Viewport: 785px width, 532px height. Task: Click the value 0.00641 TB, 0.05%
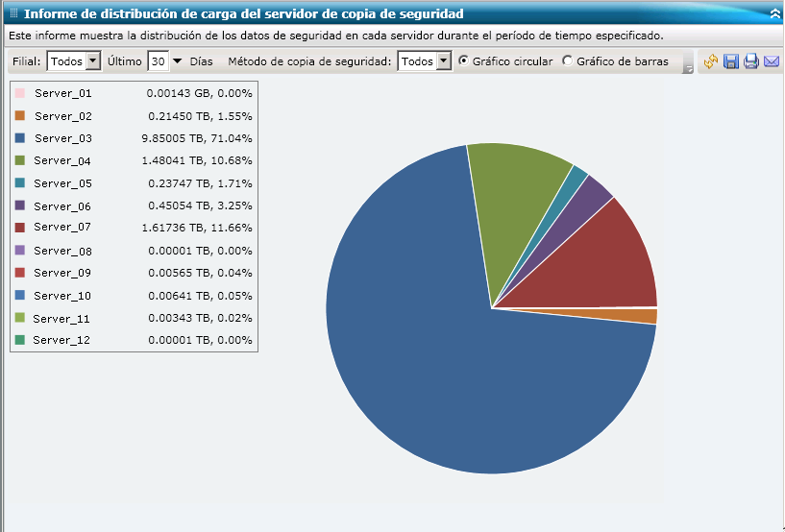pyautogui.click(x=200, y=296)
